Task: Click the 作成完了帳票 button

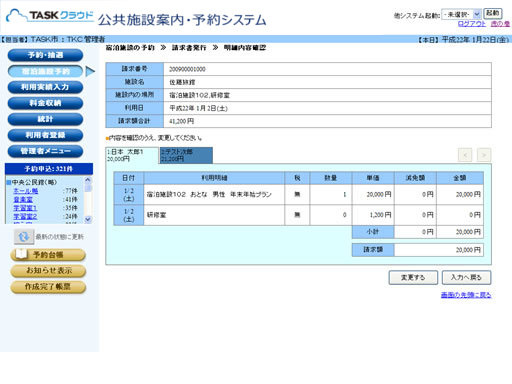Action: 48,287
